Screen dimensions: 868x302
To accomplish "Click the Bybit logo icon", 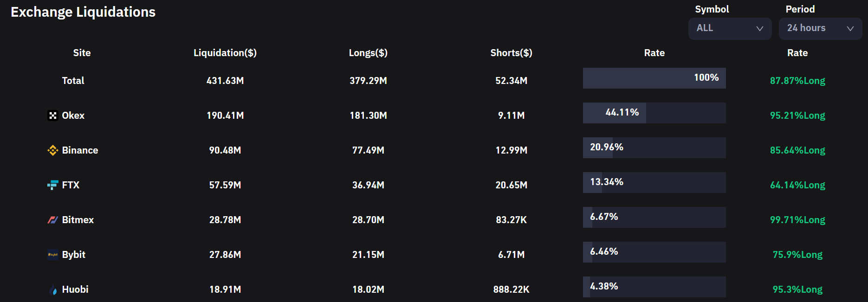I will pyautogui.click(x=53, y=255).
